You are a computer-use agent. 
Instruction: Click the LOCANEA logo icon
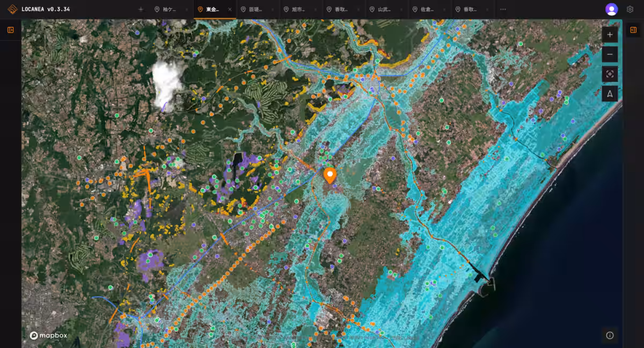tap(12, 9)
